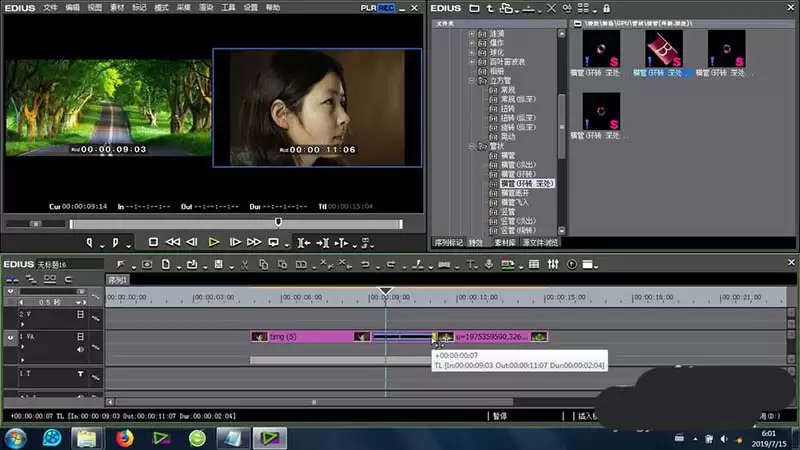Collapse the 立方管 folder in the effects tree
800x450 pixels.
click(472, 81)
